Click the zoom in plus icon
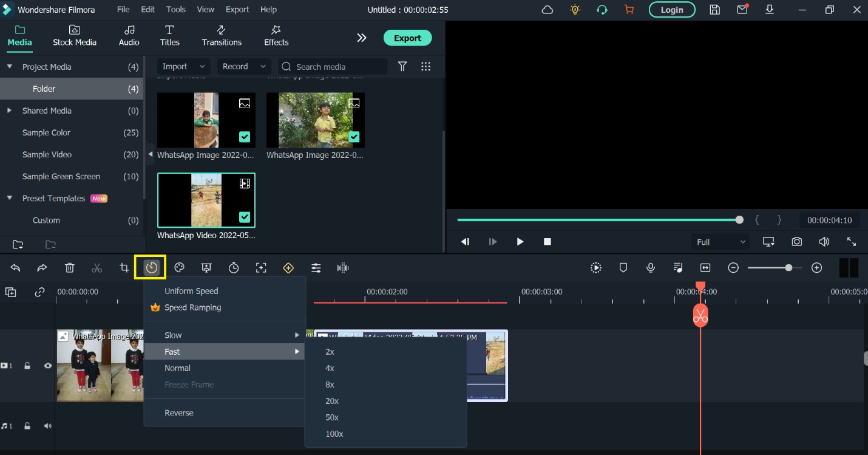The width and height of the screenshot is (868, 455). 817,268
